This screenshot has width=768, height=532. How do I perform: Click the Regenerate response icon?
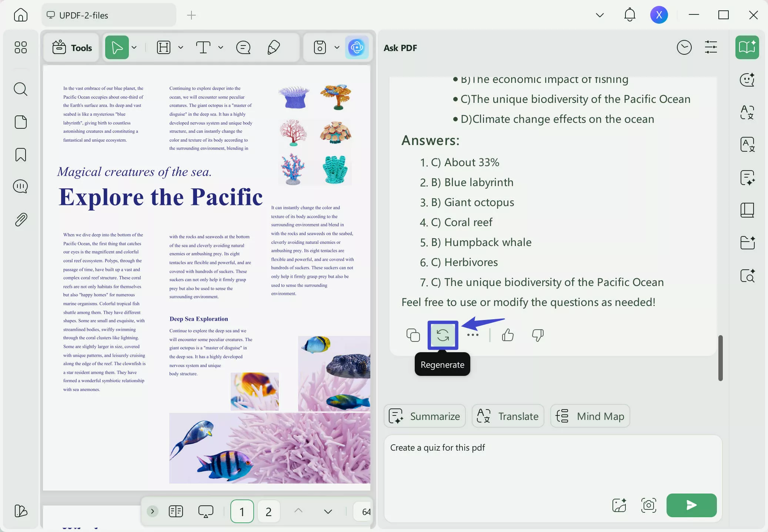coord(443,335)
